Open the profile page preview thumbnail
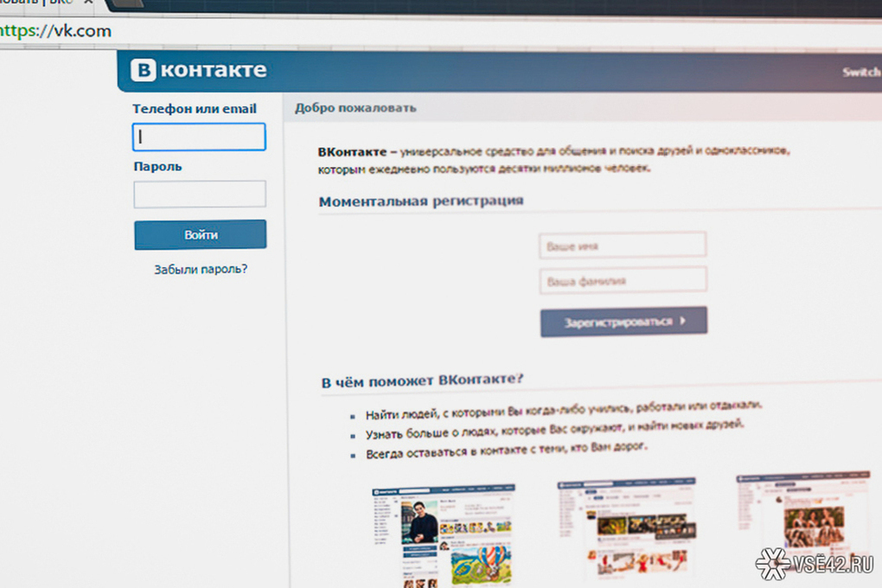Image resolution: width=882 pixels, height=588 pixels. point(444,535)
